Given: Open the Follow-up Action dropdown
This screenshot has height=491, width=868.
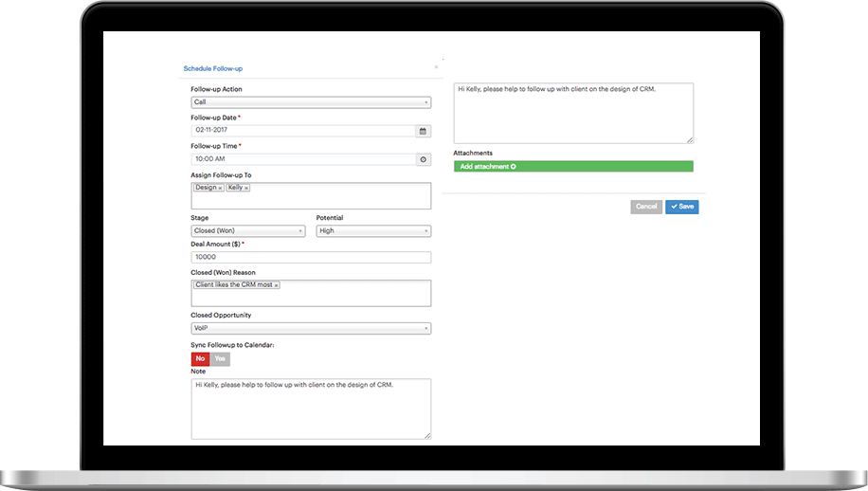Looking at the screenshot, I should [x=311, y=102].
